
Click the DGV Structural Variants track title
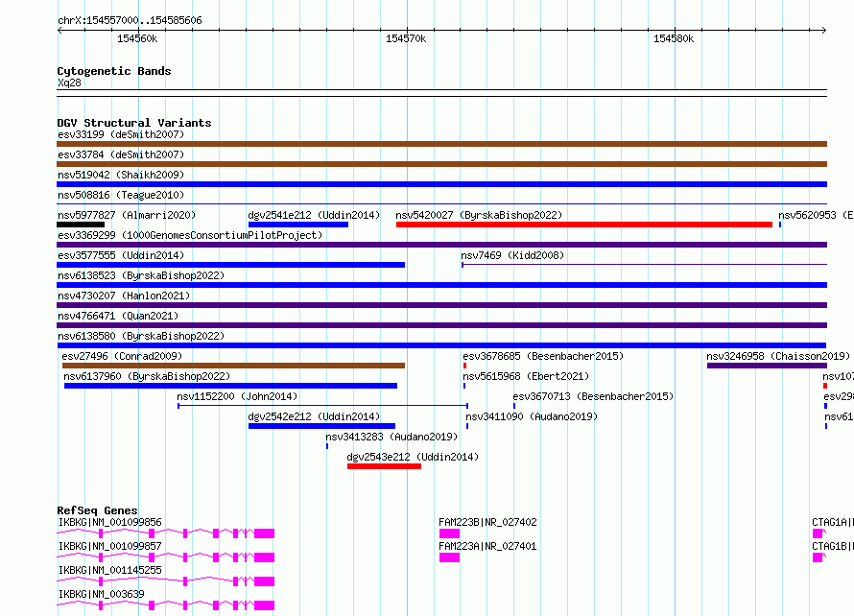tap(134, 123)
